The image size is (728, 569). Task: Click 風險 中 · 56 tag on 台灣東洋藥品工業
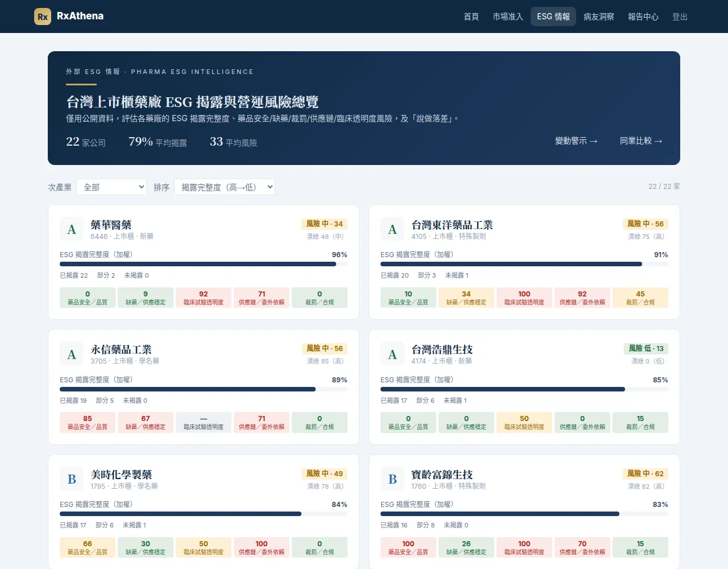point(645,224)
